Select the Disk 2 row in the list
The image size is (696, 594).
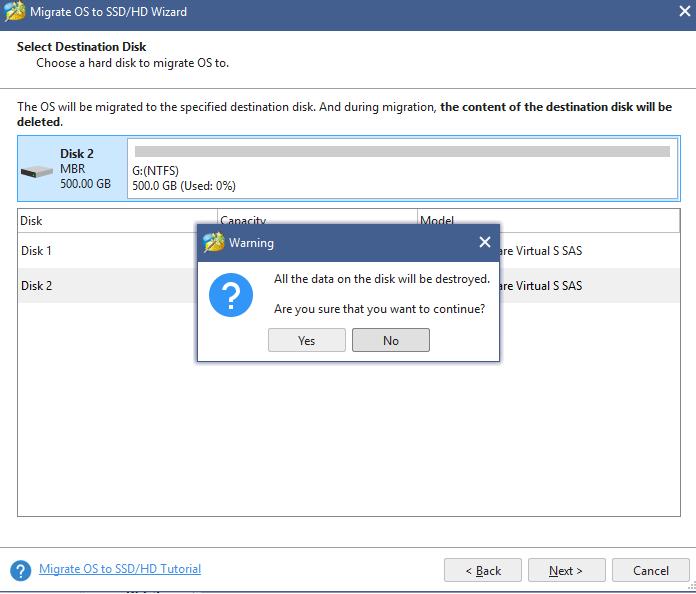[x=348, y=285]
